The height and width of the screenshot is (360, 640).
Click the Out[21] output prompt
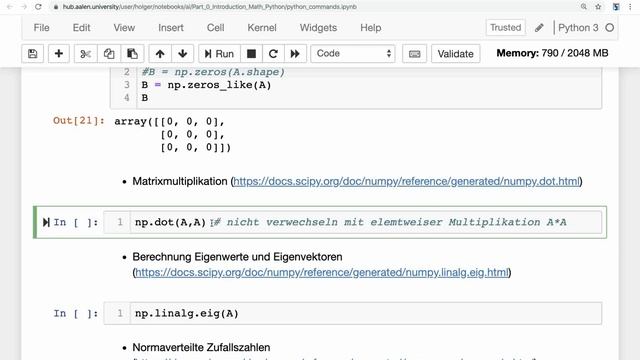(79, 121)
